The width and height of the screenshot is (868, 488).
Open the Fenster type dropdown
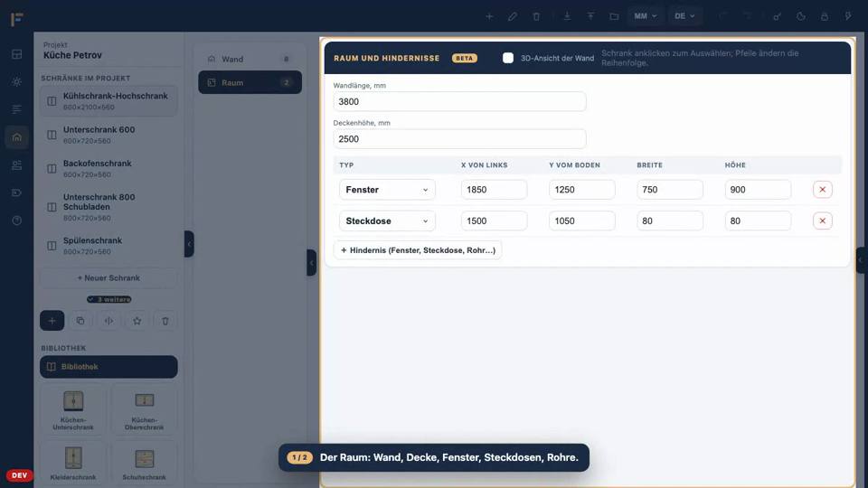tap(387, 189)
